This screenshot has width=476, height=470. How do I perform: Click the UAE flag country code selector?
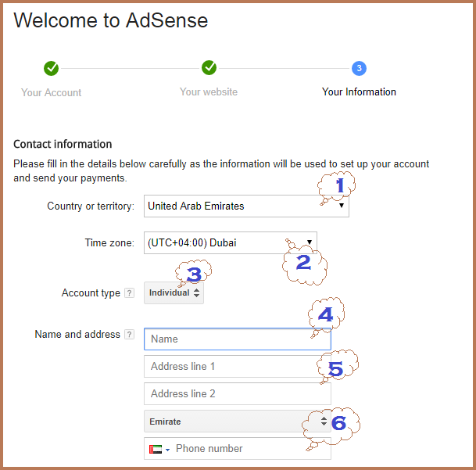(x=158, y=449)
